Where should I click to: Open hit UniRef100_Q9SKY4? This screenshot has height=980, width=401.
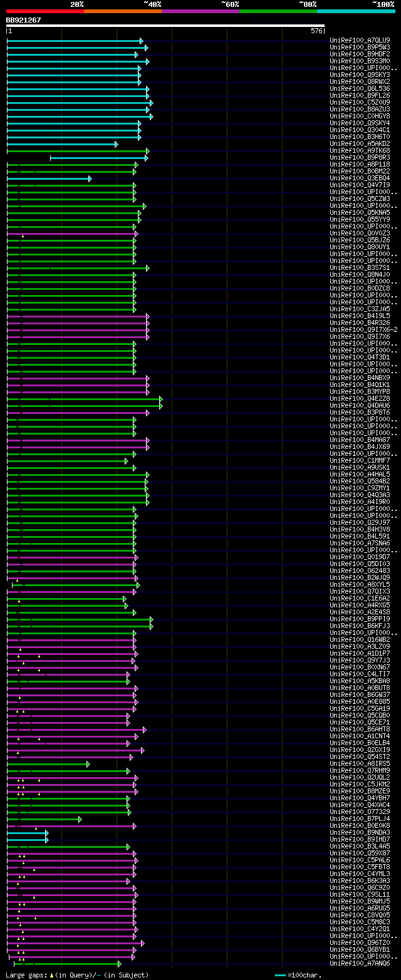(x=360, y=123)
